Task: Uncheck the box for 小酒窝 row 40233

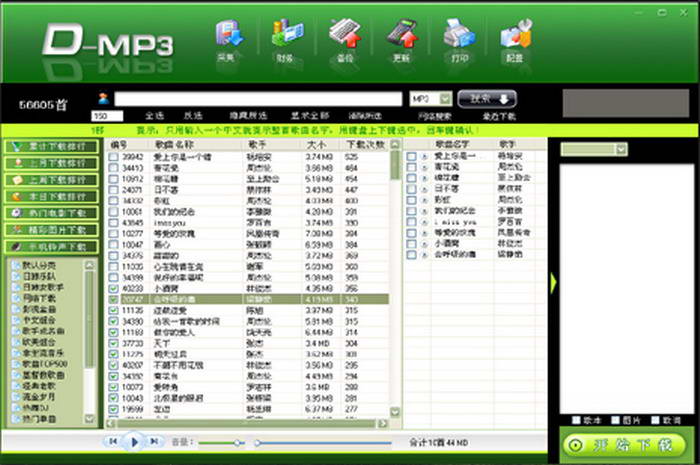Action: [x=113, y=288]
